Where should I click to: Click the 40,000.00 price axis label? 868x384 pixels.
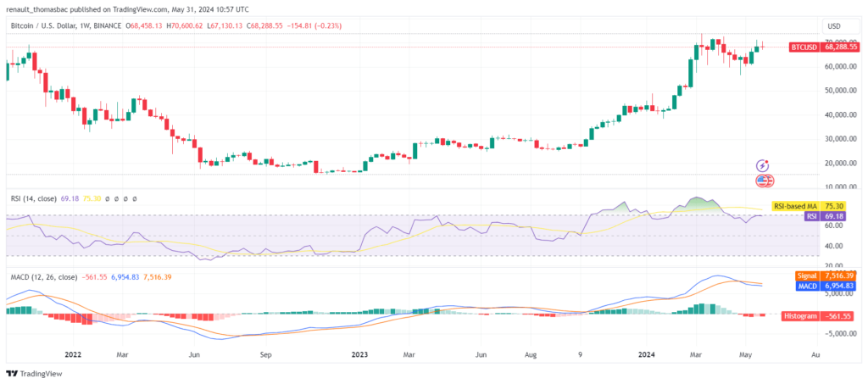(x=841, y=115)
